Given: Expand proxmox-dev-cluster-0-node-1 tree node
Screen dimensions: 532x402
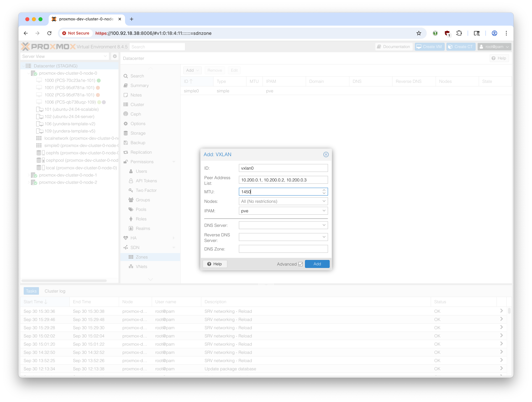Looking at the screenshot, I should (29, 175).
